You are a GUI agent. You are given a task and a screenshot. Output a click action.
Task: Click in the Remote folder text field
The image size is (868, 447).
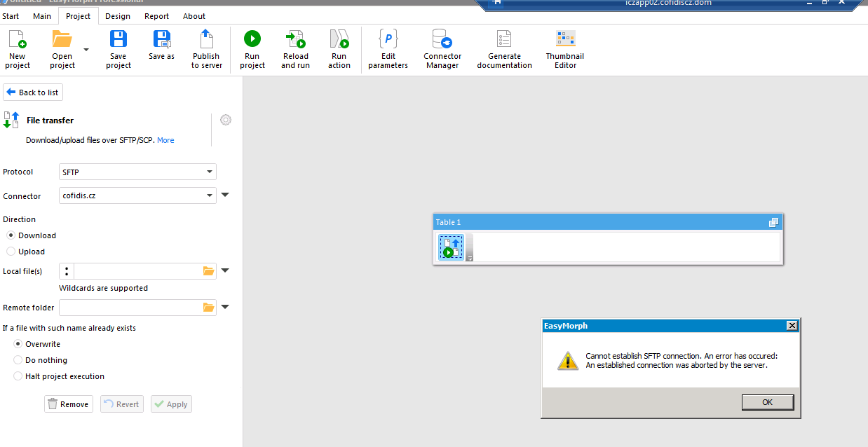click(130, 308)
